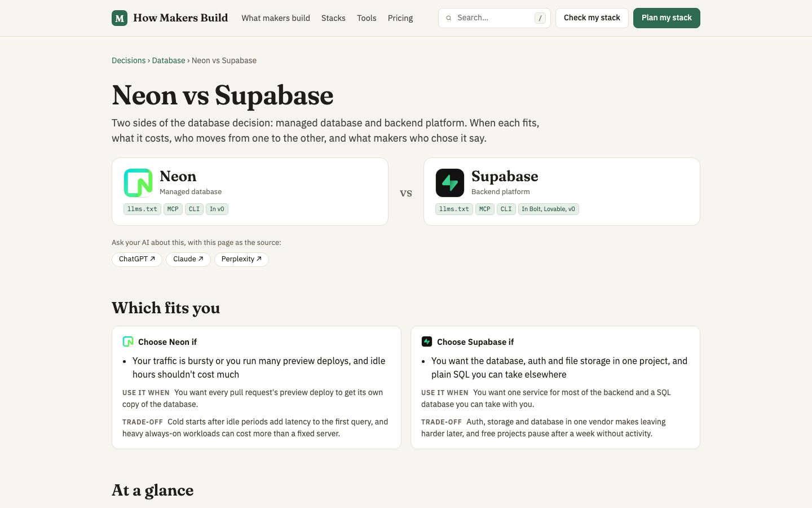
Task: Click the Backend platform subtitle
Action: [501, 192]
